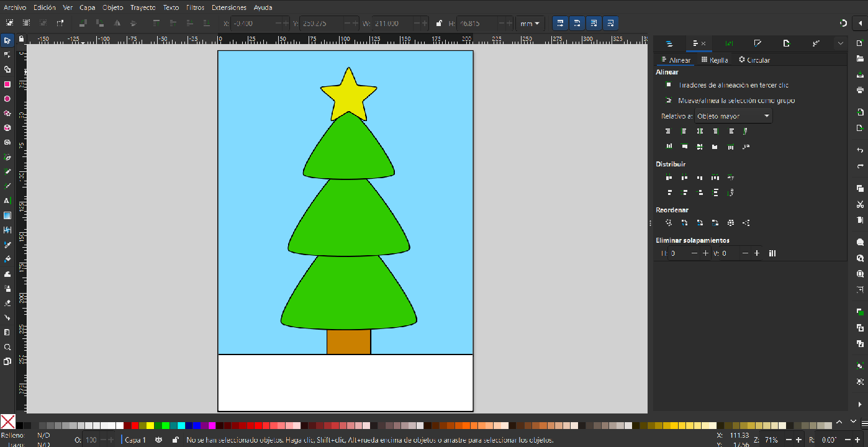
Task: Click the Undo arrow icon
Action: 860,150
